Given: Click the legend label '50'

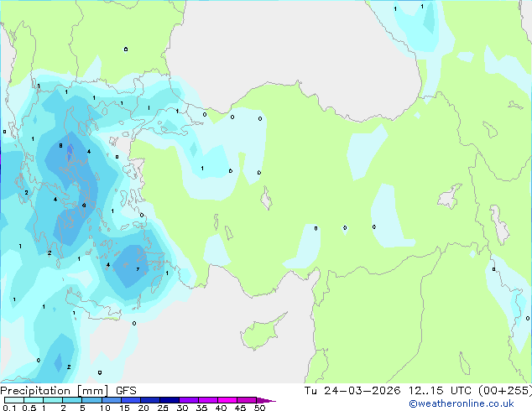Looking at the screenshot, I should [259, 408].
